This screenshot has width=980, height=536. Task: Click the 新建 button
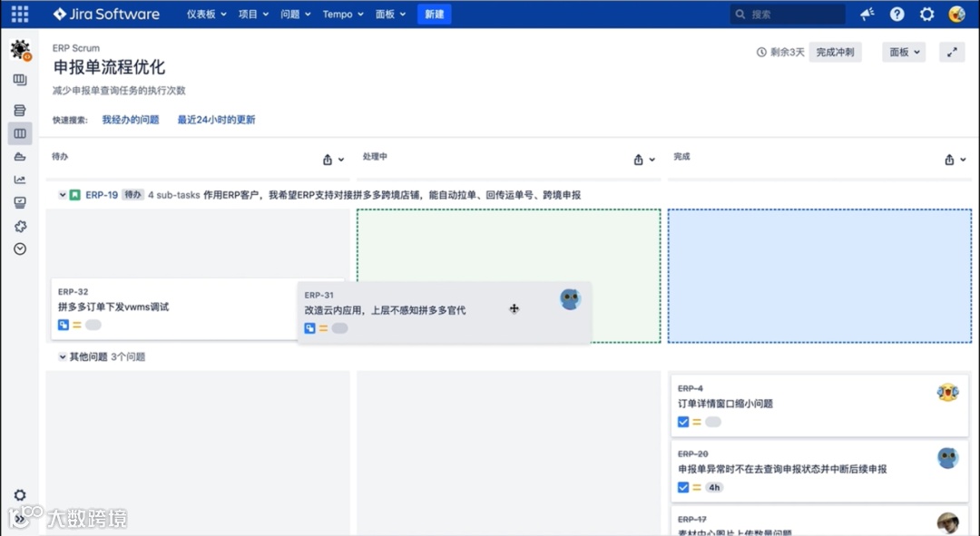433,14
